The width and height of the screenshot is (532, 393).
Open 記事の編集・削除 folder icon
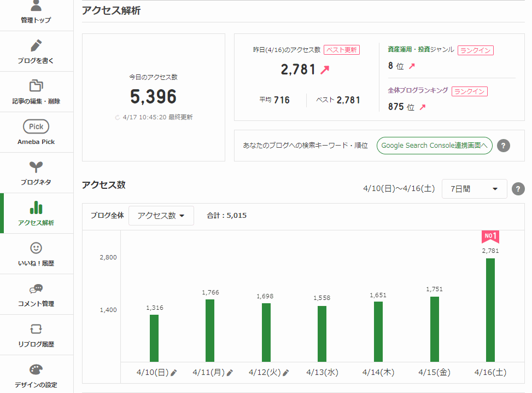pos(36,85)
